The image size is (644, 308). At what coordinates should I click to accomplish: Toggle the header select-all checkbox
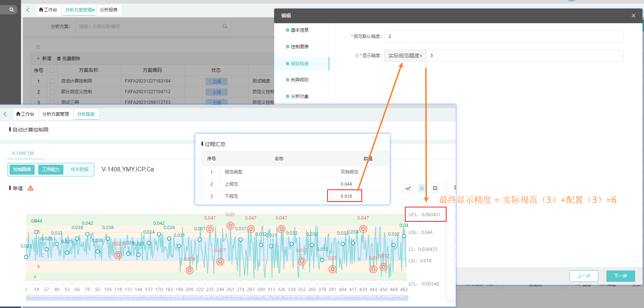pyautogui.click(x=52, y=70)
